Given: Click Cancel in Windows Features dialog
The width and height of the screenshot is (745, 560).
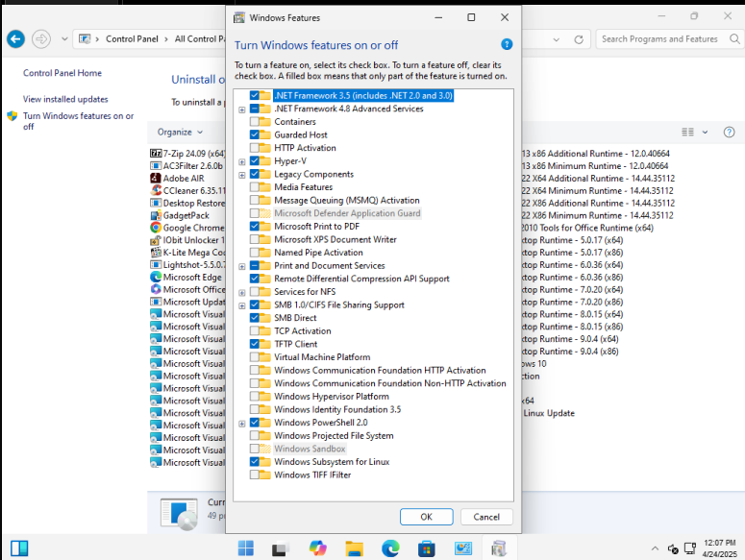Looking at the screenshot, I should tap(486, 517).
